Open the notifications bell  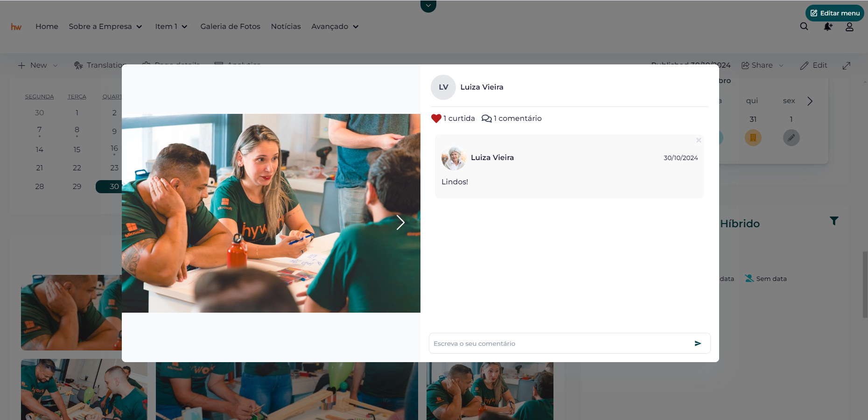point(828,27)
